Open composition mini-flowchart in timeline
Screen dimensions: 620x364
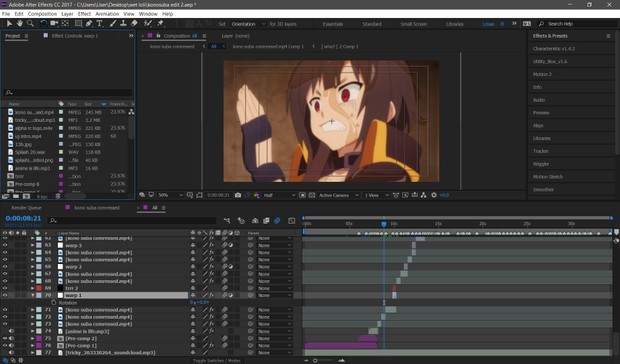click(x=227, y=221)
